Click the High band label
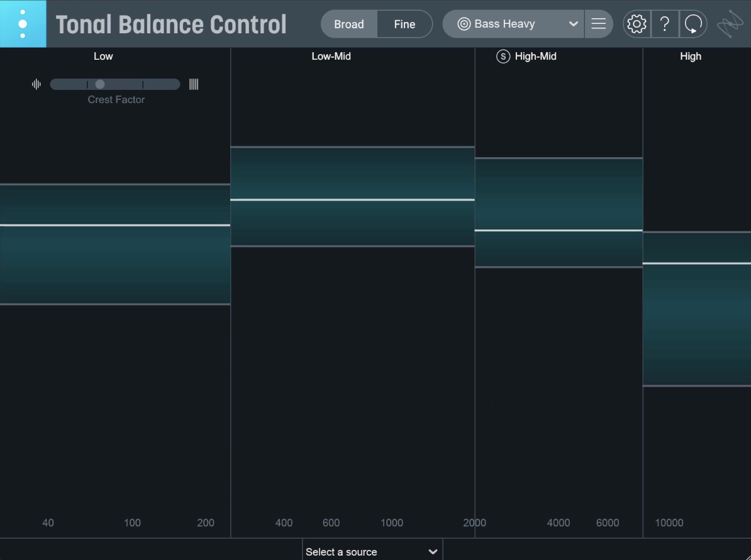The width and height of the screenshot is (751, 560). (x=691, y=56)
